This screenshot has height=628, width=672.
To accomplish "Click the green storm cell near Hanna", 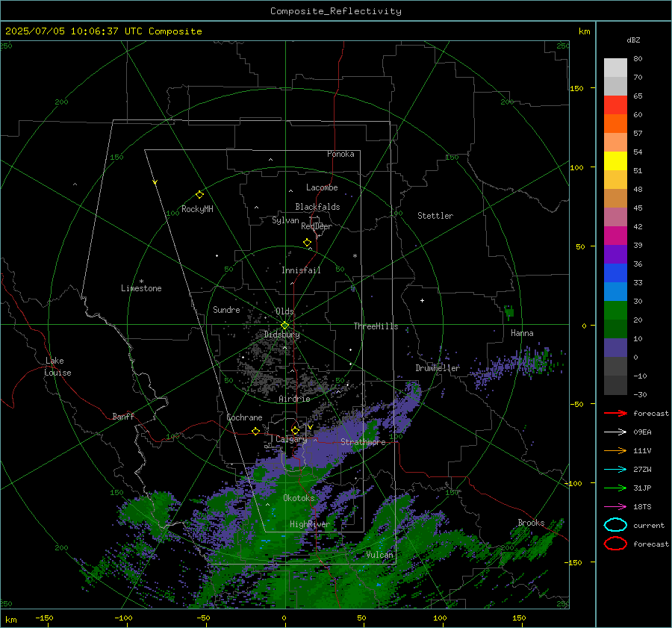I will (x=509, y=312).
